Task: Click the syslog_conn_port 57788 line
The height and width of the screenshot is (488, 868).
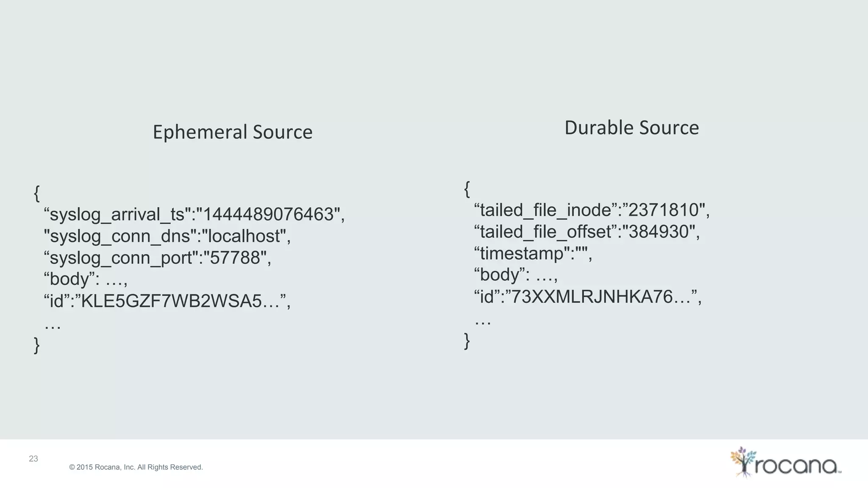Action: tap(157, 258)
